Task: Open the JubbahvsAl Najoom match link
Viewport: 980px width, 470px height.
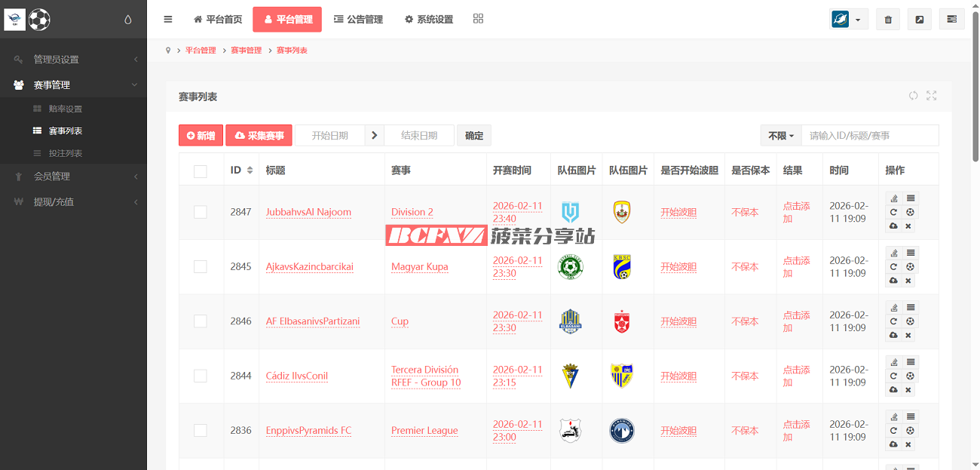Action: coord(308,213)
